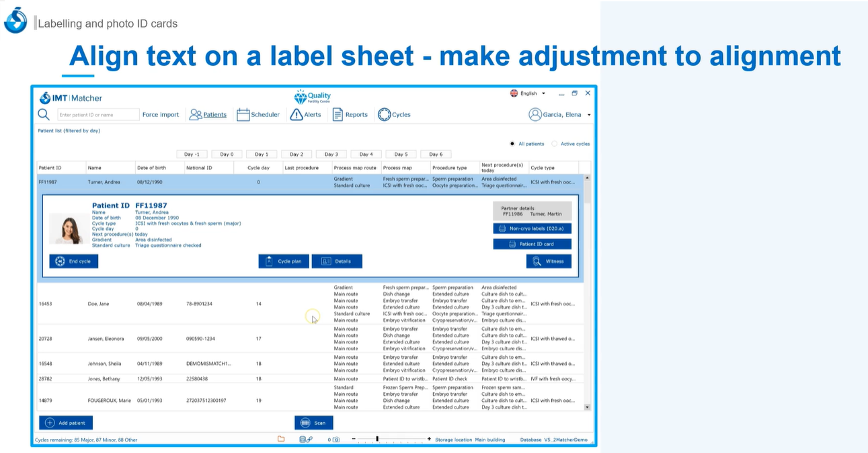Click the database link icon in status bar

305,440
